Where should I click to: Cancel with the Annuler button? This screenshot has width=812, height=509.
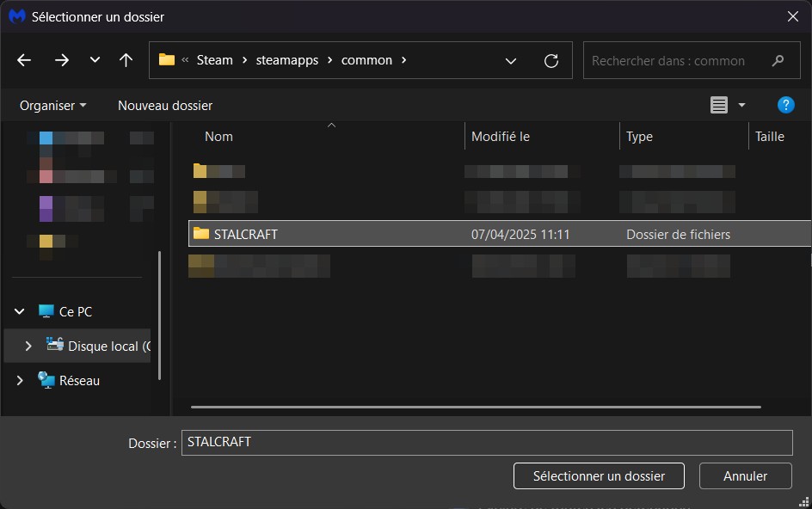(745, 475)
